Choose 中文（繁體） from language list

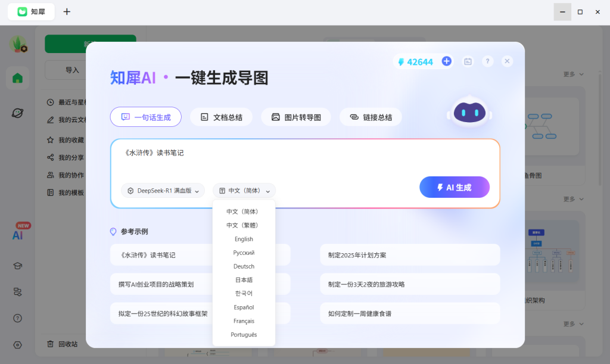[244, 225]
